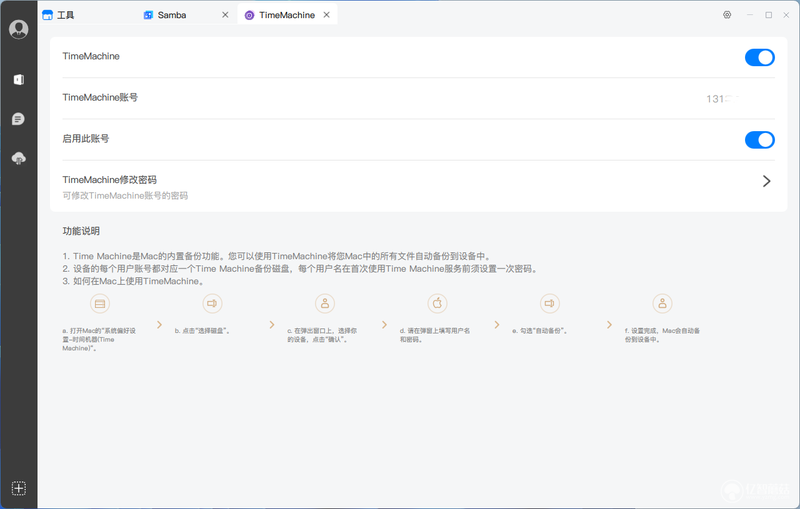The height and width of the screenshot is (509, 800).
Task: Click step a system preferences icon
Action: pos(100,303)
